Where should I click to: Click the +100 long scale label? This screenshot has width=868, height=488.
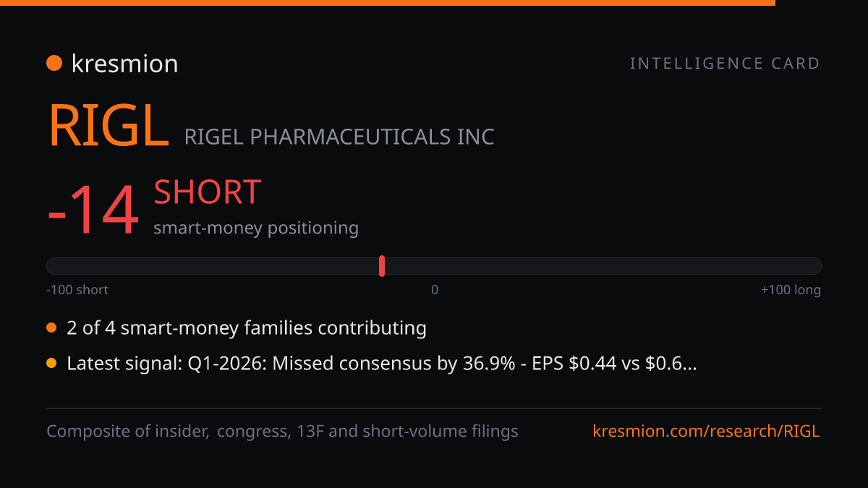coord(791,290)
